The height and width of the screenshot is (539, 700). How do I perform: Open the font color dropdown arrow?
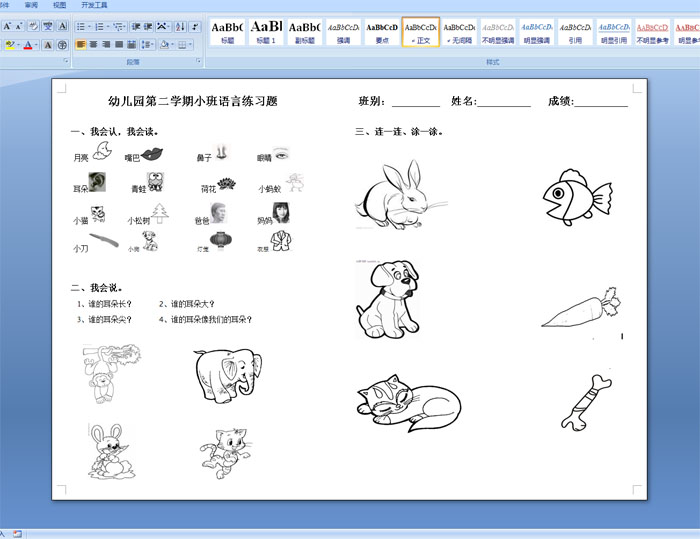[x=36, y=45]
